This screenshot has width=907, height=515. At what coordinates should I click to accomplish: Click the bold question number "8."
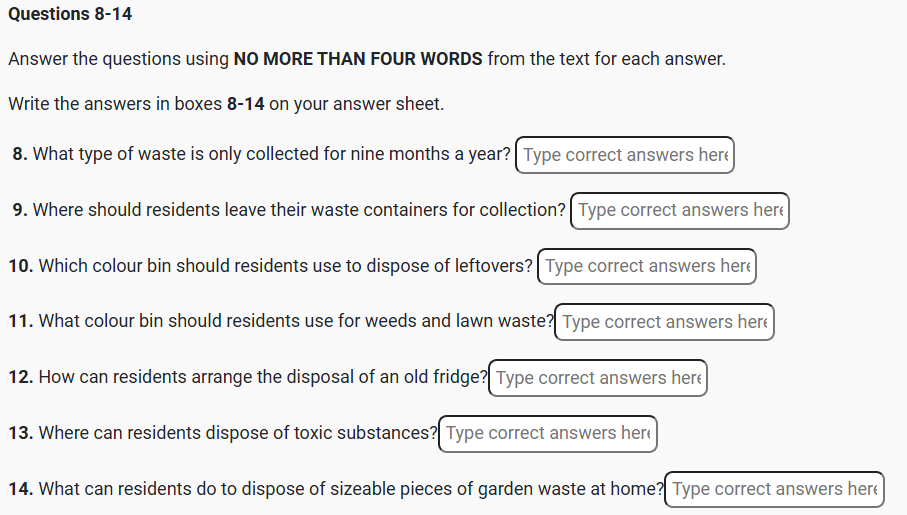[20, 155]
